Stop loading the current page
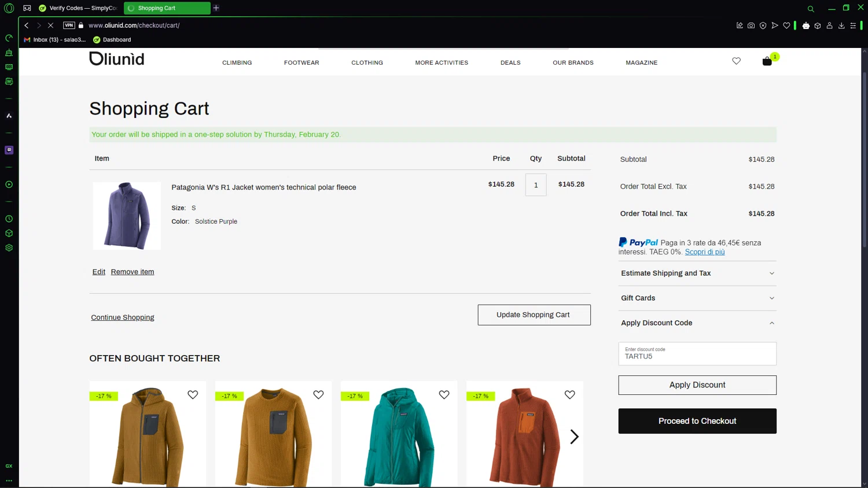This screenshot has width=868, height=488. (x=50, y=25)
